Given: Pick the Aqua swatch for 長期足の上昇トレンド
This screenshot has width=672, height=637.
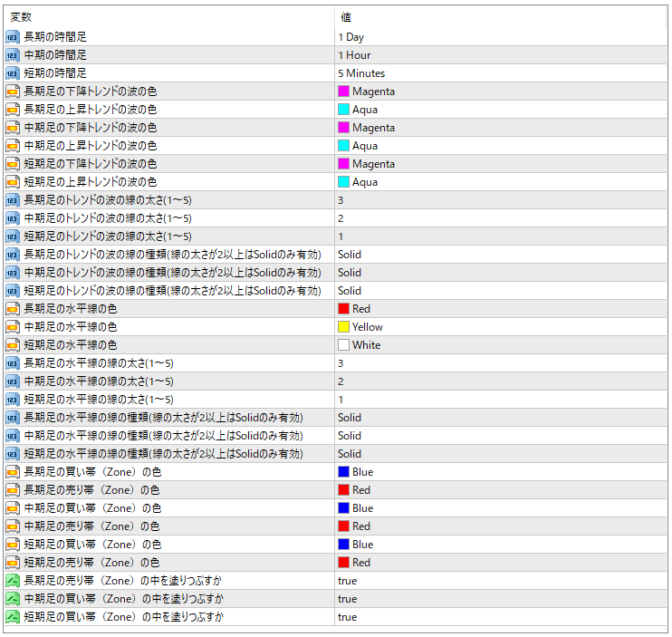Looking at the screenshot, I should (x=343, y=110).
